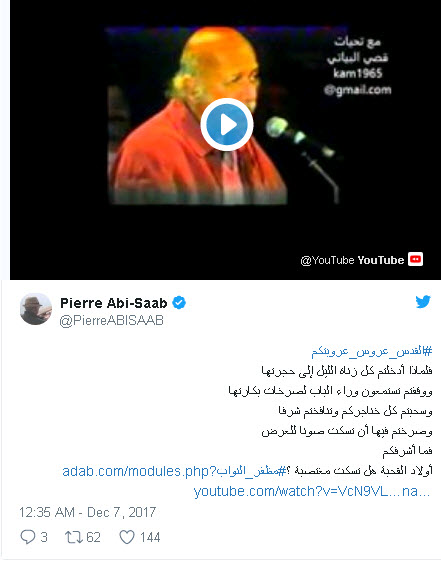441x561 pixels.
Task: Click the blue verified badge
Action: pos(179,303)
